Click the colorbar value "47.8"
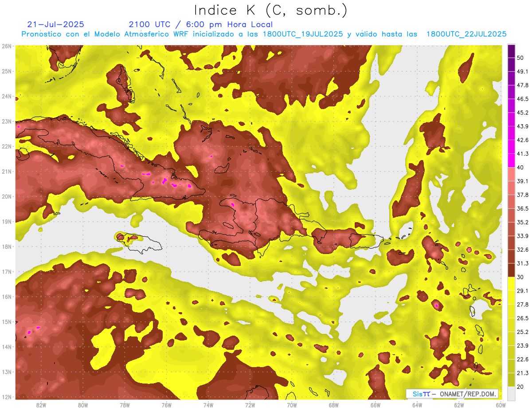Screen dimensions: 532x411 522,85
